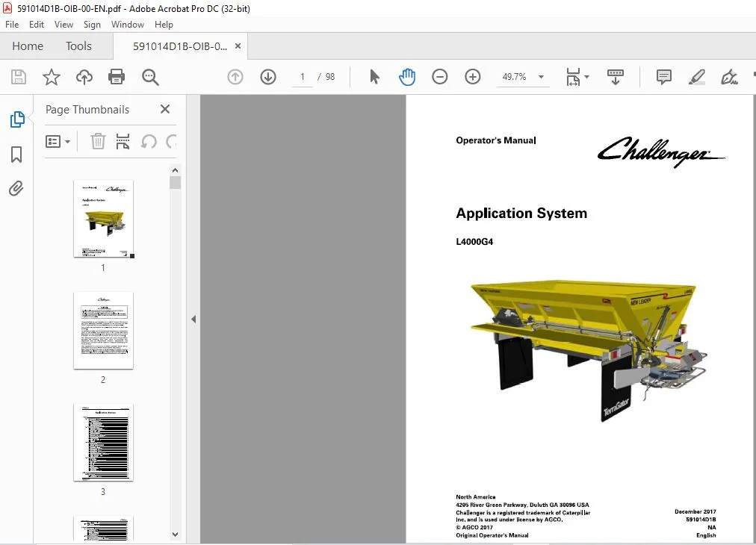756x545 pixels.
Task: Click the Challenger logo on the page
Action: [661, 152]
